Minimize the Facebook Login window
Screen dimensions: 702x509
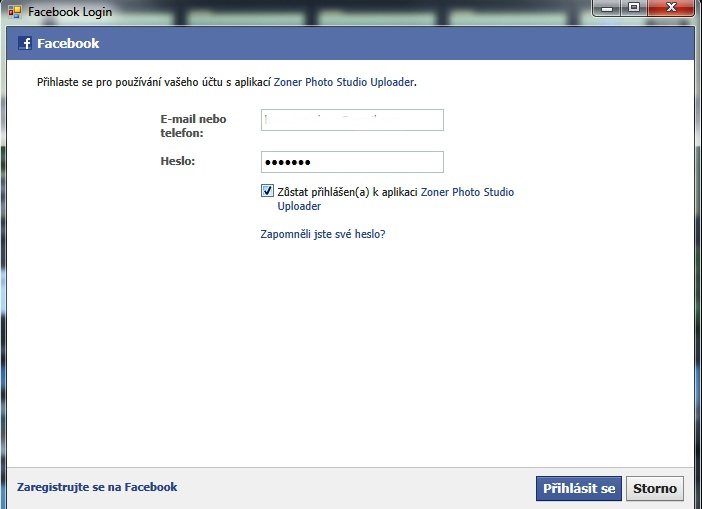(607, 8)
